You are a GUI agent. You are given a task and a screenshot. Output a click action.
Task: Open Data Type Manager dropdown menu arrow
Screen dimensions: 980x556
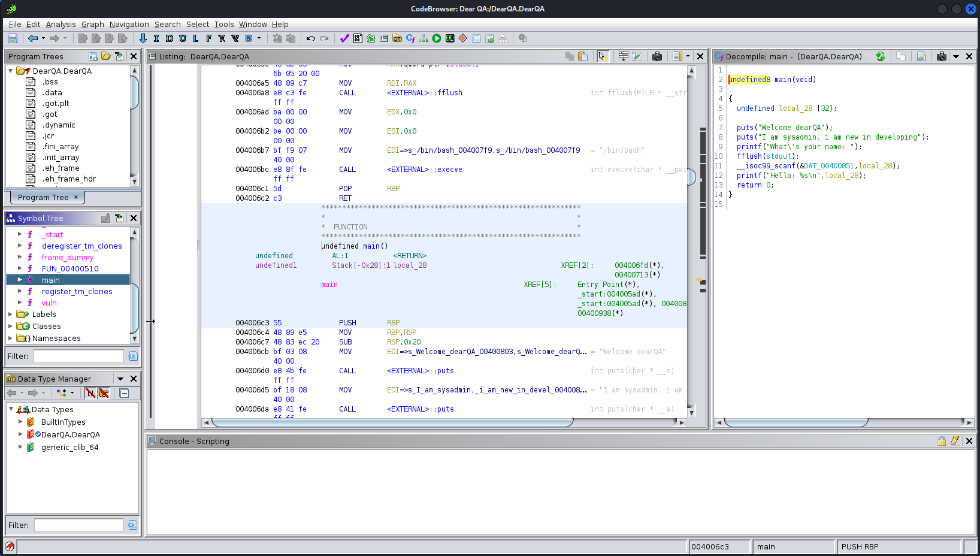(120, 379)
